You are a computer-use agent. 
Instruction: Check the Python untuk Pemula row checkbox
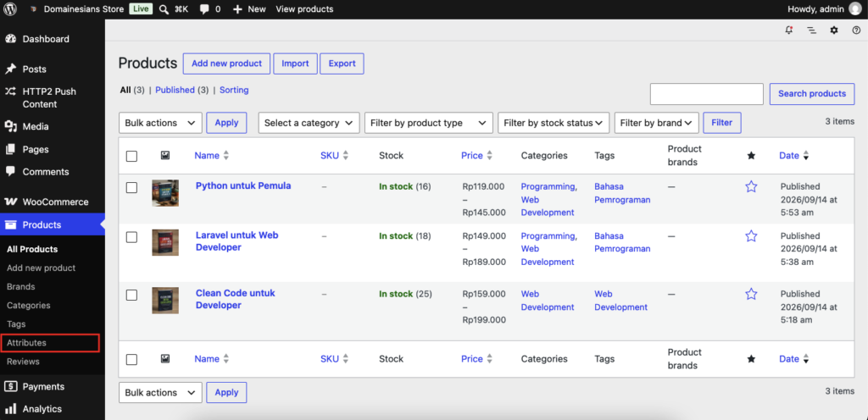(x=131, y=188)
